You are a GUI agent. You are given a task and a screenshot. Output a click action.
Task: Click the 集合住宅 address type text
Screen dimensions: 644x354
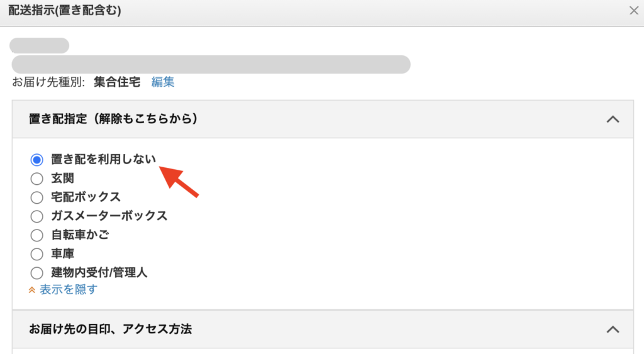(117, 82)
